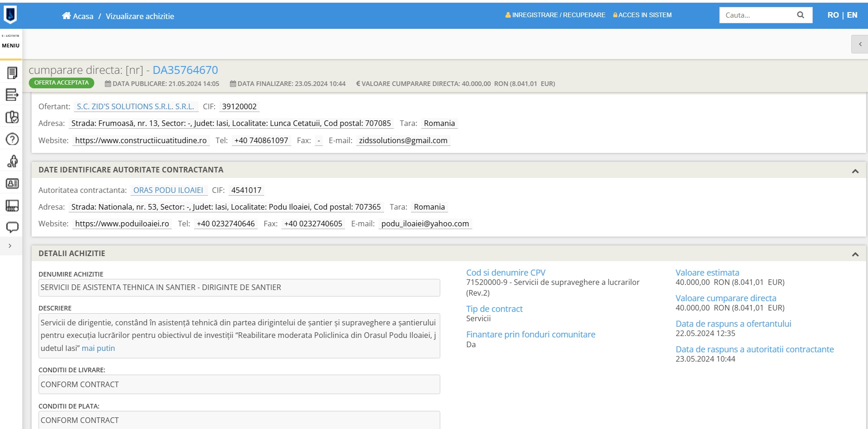This screenshot has width=868, height=429.
Task: Click the search magnifier icon
Action: tap(800, 15)
